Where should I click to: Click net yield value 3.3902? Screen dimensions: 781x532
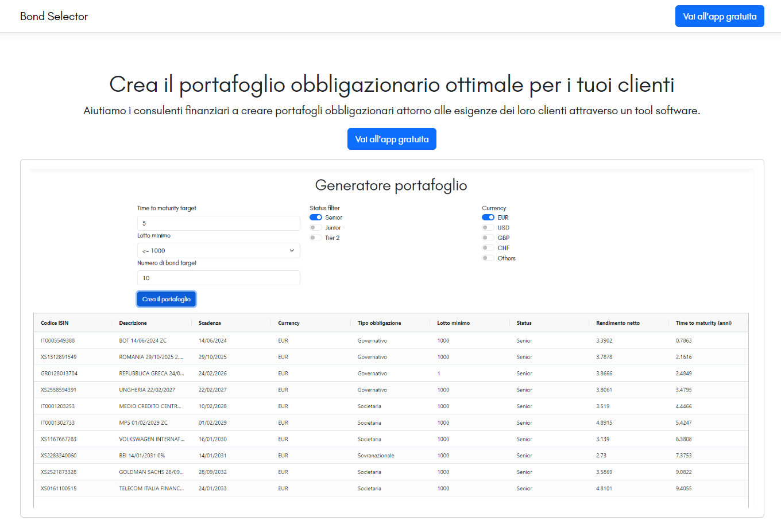(604, 341)
